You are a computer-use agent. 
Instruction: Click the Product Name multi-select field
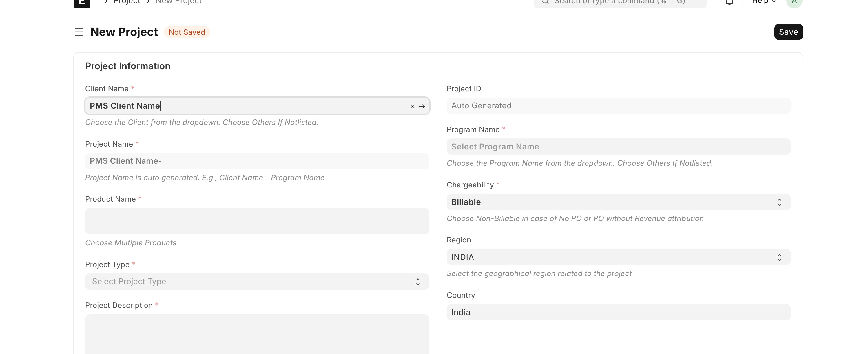tap(257, 221)
